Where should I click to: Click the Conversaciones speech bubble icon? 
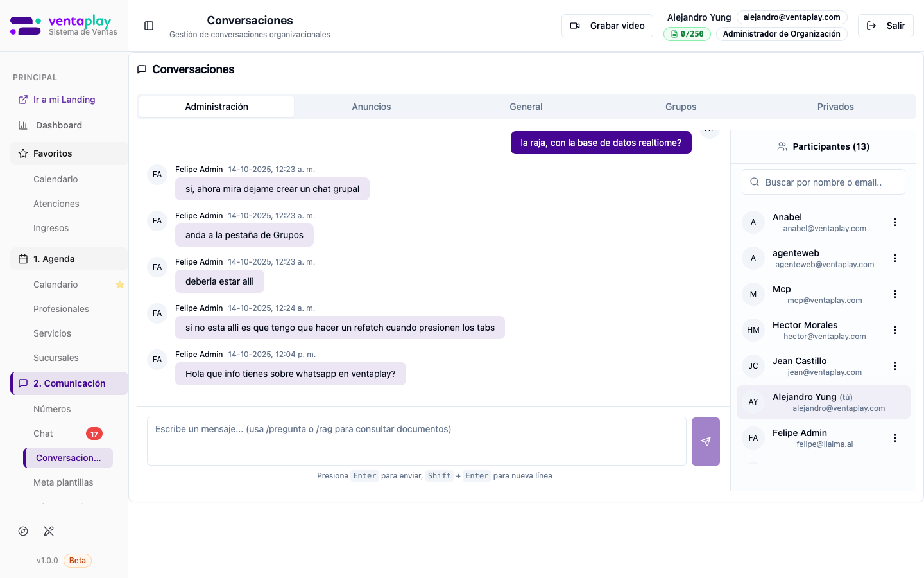coord(142,69)
